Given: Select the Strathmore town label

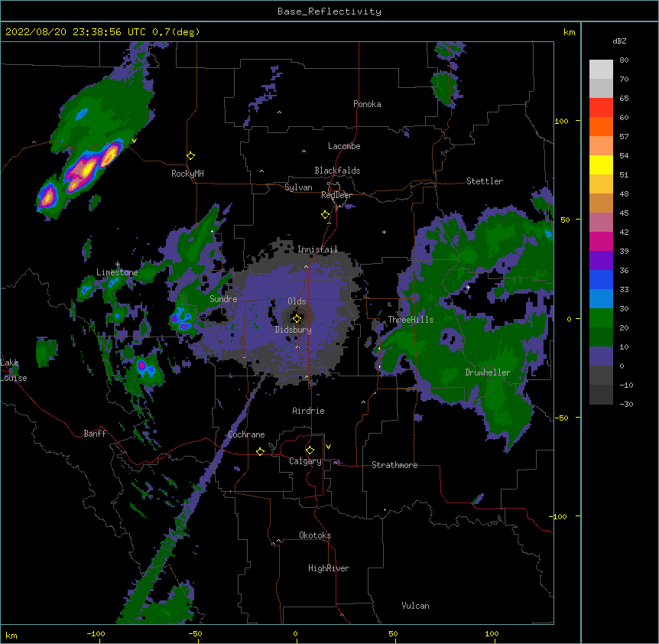Looking at the screenshot, I should pyautogui.click(x=394, y=465).
